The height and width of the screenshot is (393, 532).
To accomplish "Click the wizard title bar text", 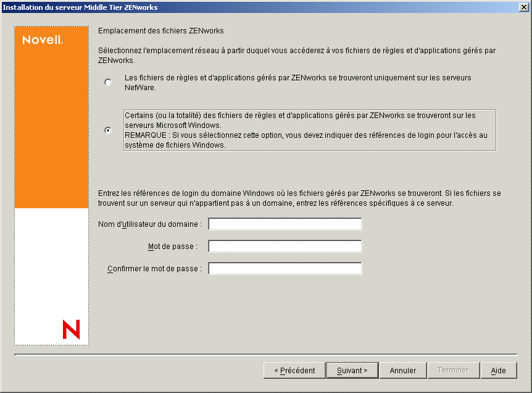I will [x=80, y=7].
